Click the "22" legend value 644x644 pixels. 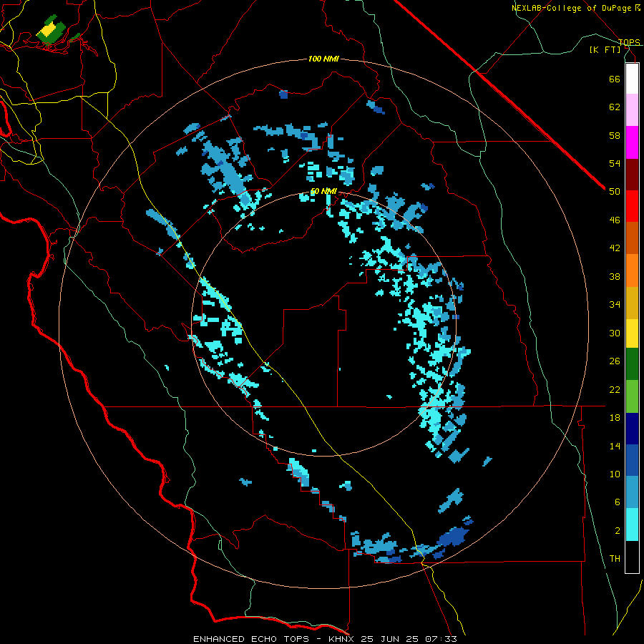(x=615, y=390)
